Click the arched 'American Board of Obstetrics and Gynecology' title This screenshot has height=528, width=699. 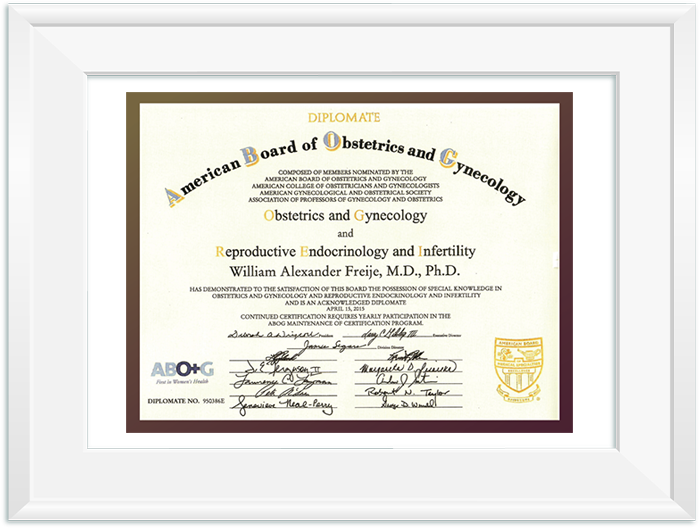[x=346, y=169]
